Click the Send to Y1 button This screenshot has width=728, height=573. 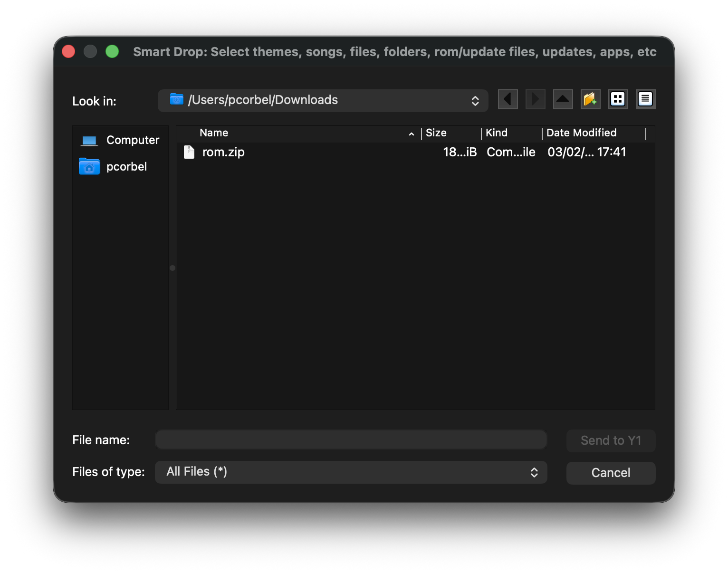[x=611, y=440]
